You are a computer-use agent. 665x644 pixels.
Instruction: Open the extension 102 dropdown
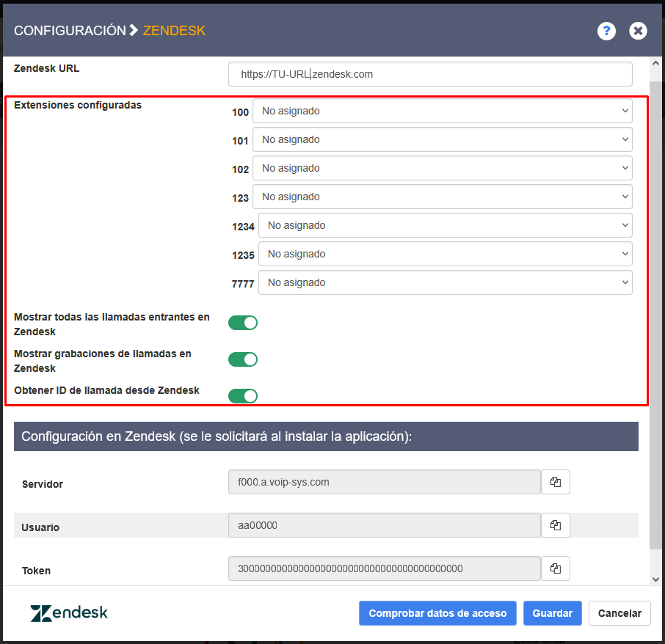coord(442,168)
